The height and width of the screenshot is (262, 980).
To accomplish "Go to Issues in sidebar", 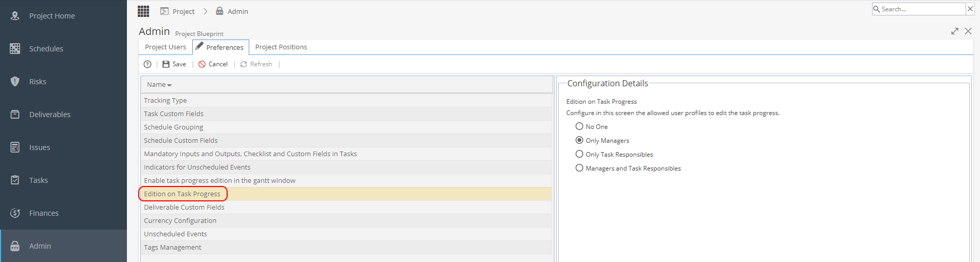I will tap(40, 147).
